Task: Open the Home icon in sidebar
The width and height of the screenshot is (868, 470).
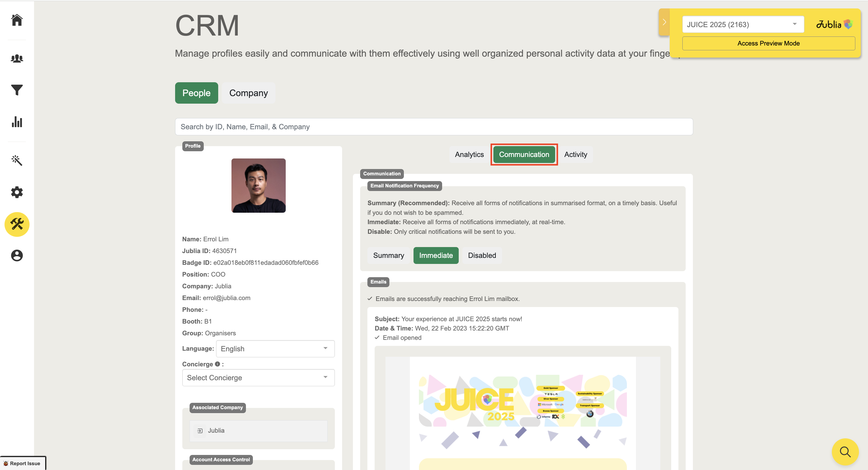Action: (17, 20)
